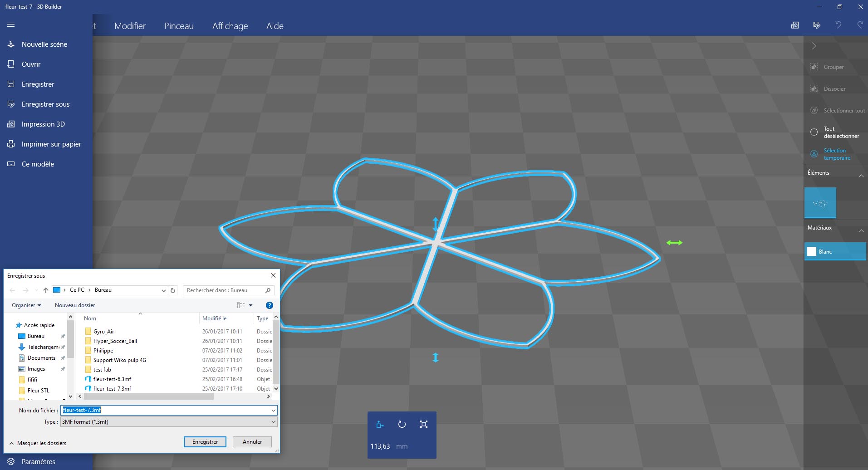Viewport: 868px width, 470px height.
Task: Select Bureau in the navigation tree
Action: [36, 336]
